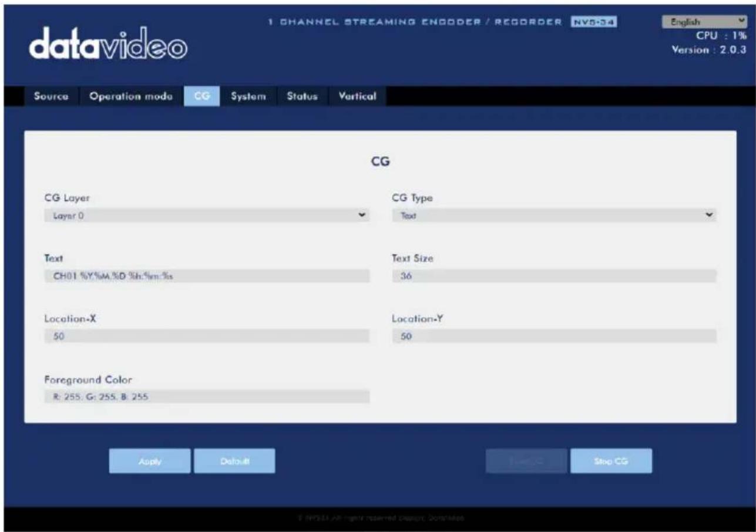Click the Location-Y field
The image size is (756, 532).
(x=554, y=336)
